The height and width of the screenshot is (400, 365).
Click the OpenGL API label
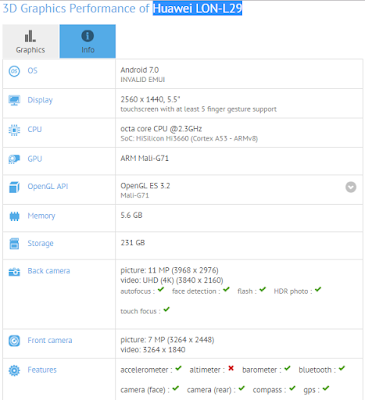(48, 186)
